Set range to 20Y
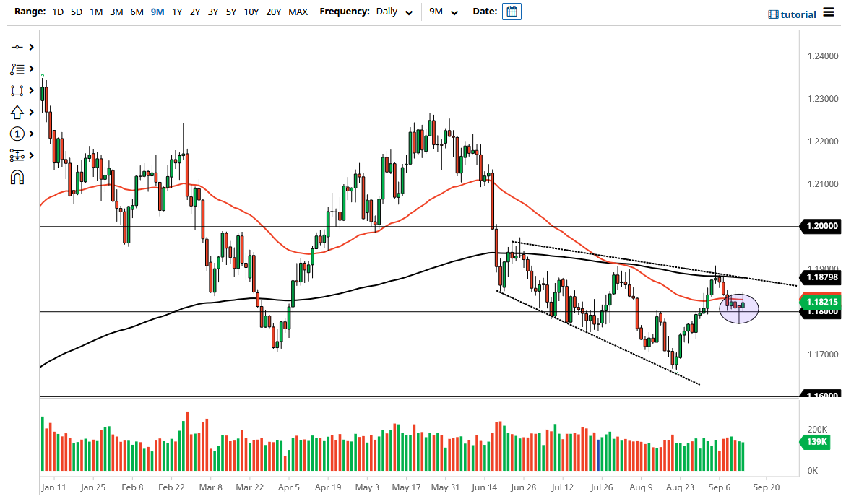Screen dimensions: 846x504 (274, 12)
